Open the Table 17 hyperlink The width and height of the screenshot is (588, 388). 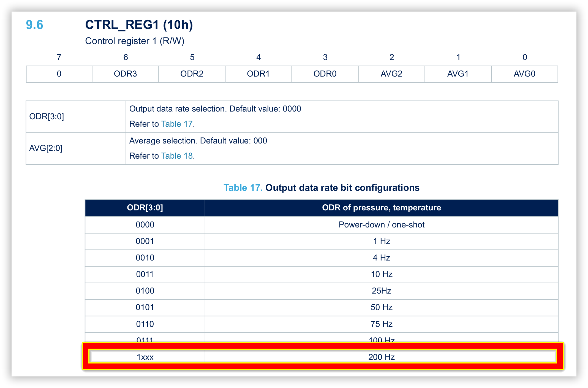pyautogui.click(x=177, y=124)
